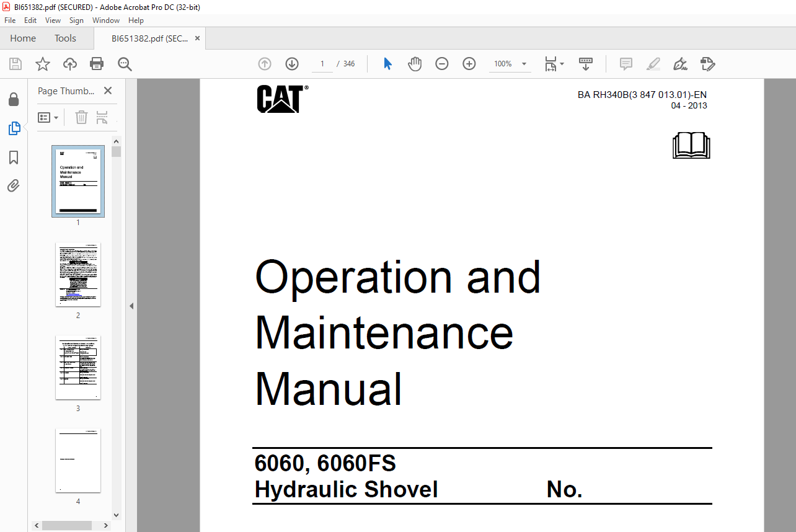Click the 'Operation and' title text
Image resolution: width=796 pixels, height=532 pixels.
click(398, 277)
